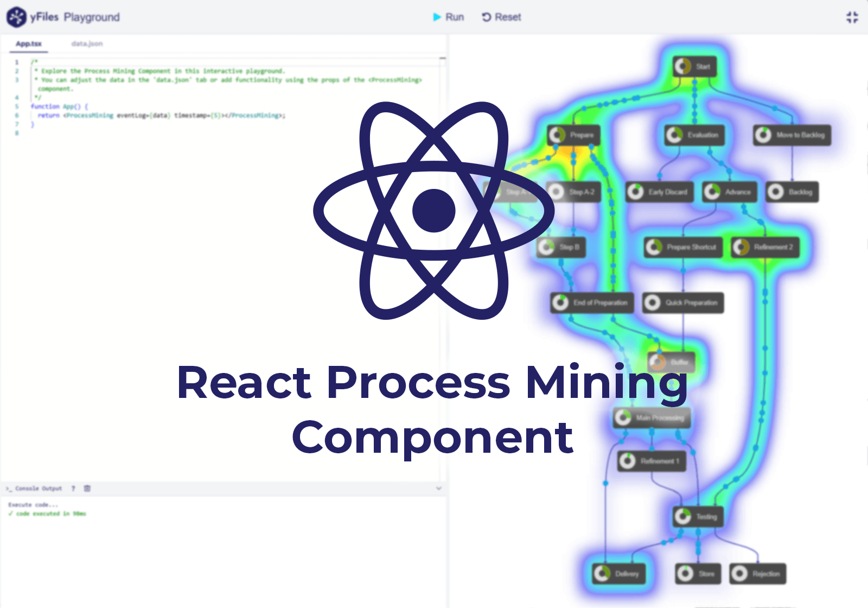This screenshot has height=608, width=868.
Task: Select the Delivery node in the graph
Action: [x=618, y=573]
